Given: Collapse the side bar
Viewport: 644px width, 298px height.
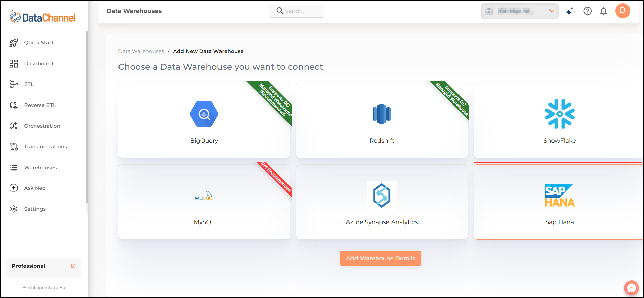Looking at the screenshot, I should [44, 287].
